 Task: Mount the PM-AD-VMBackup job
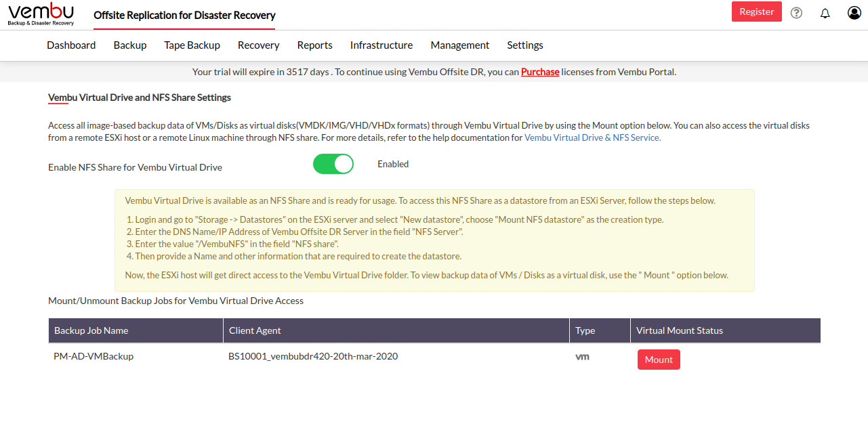(659, 360)
